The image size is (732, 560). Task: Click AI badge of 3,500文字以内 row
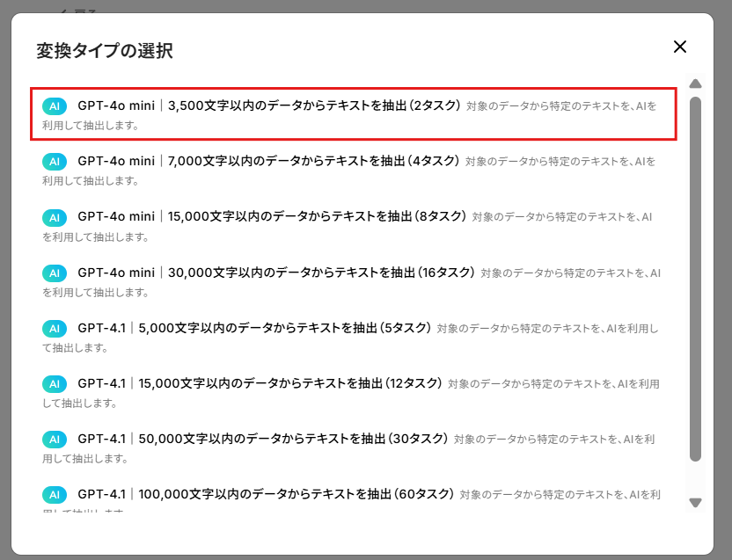pyautogui.click(x=55, y=105)
